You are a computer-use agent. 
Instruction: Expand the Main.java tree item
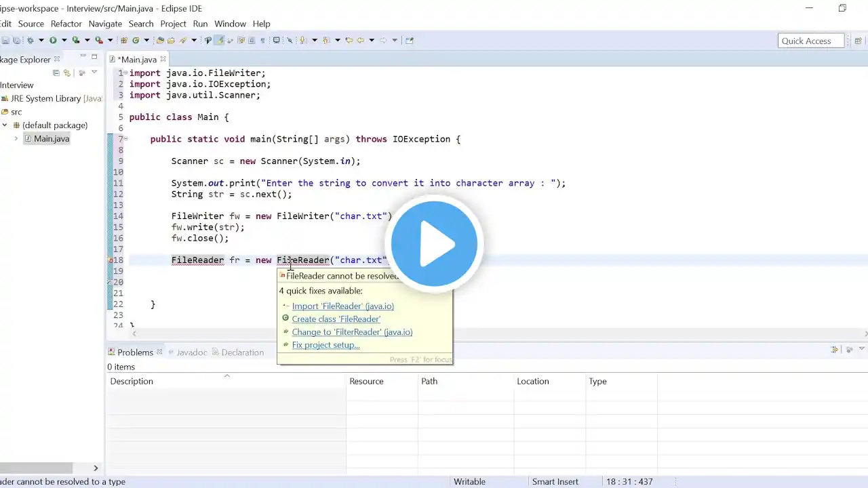[16, 139]
